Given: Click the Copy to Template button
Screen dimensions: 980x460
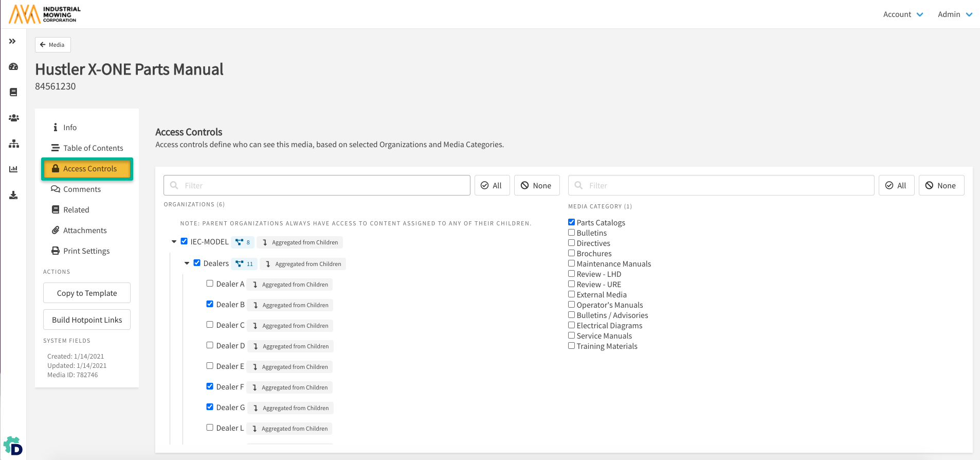Looking at the screenshot, I should [87, 293].
